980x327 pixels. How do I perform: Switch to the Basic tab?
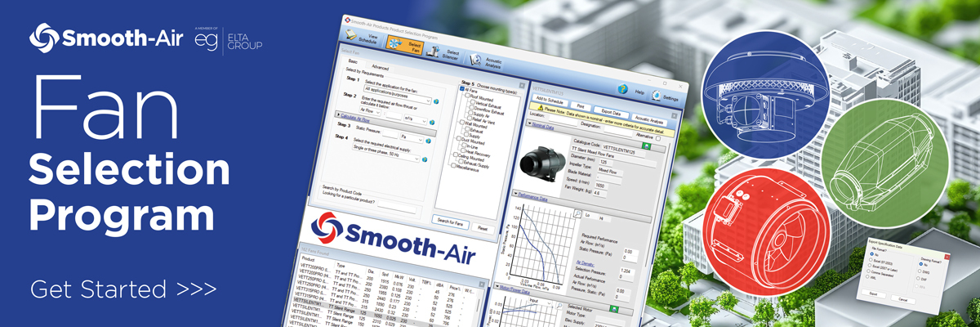coord(353,60)
